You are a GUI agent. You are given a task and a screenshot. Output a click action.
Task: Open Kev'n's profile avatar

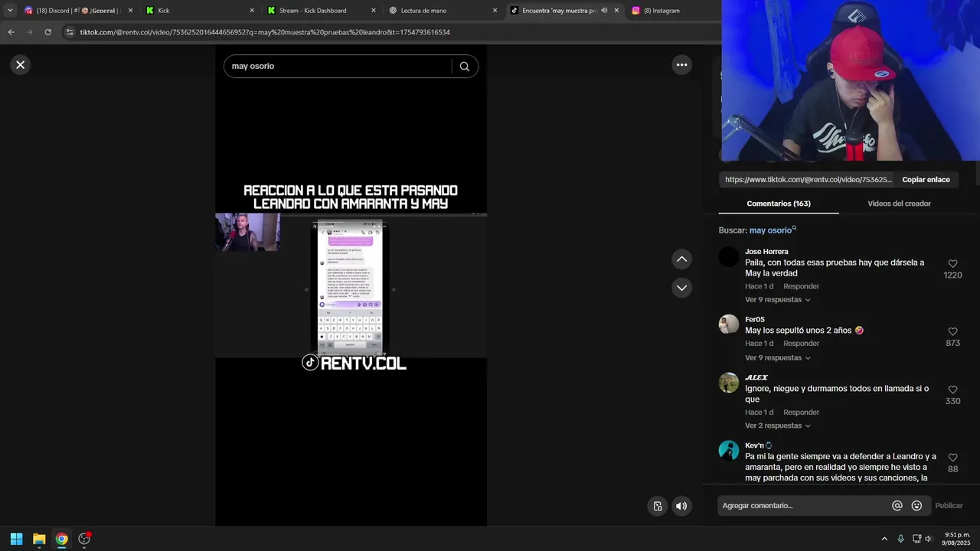tap(729, 451)
